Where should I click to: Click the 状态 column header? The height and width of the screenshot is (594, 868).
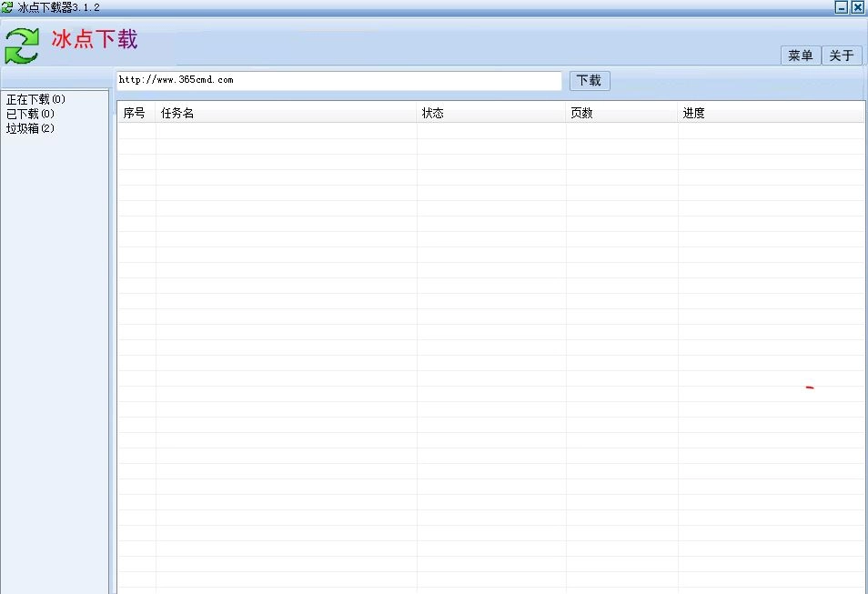click(x=434, y=112)
